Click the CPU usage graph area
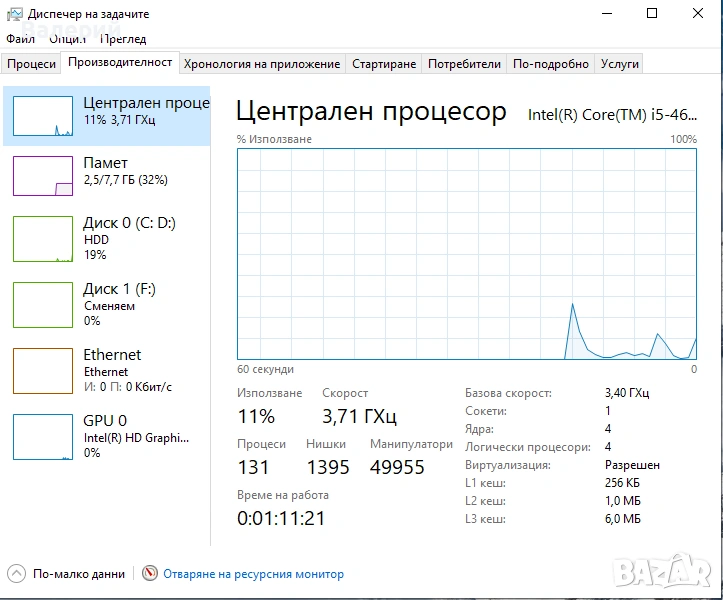Image resolution: width=723 pixels, height=600 pixels. pos(467,252)
